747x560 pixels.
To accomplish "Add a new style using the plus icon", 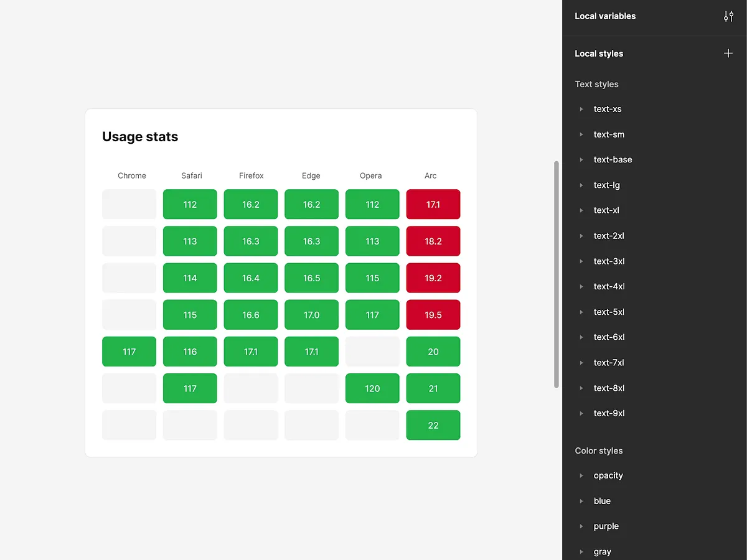I will coord(728,54).
